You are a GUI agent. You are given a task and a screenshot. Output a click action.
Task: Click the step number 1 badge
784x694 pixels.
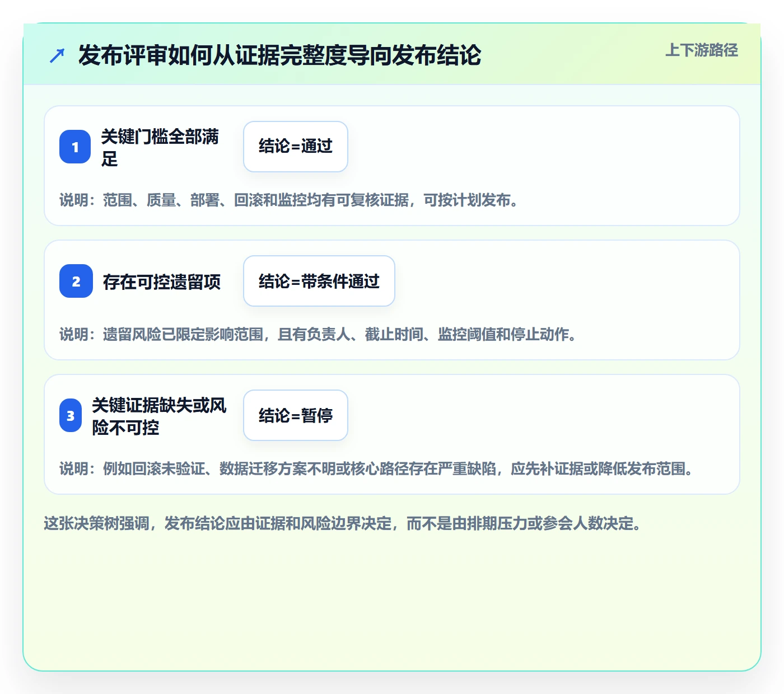pos(75,147)
